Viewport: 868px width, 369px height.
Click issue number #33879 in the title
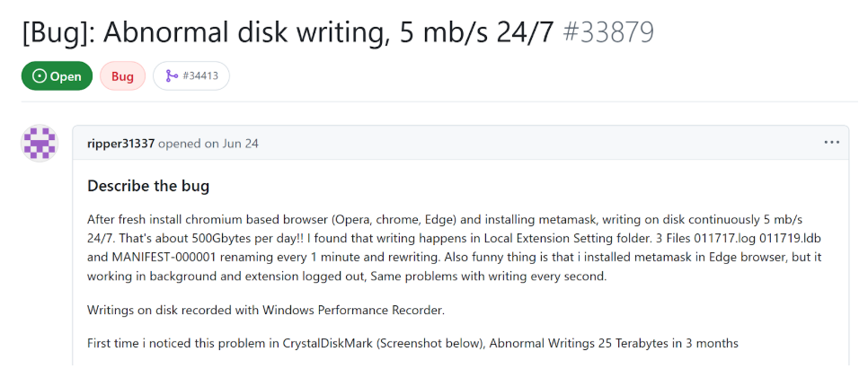[x=607, y=32]
